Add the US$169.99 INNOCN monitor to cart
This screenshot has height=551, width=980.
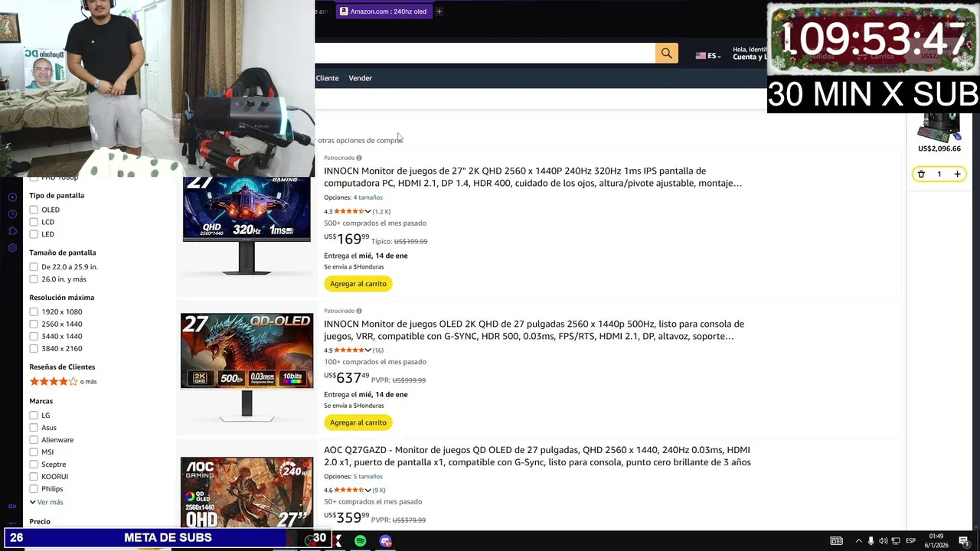point(358,284)
